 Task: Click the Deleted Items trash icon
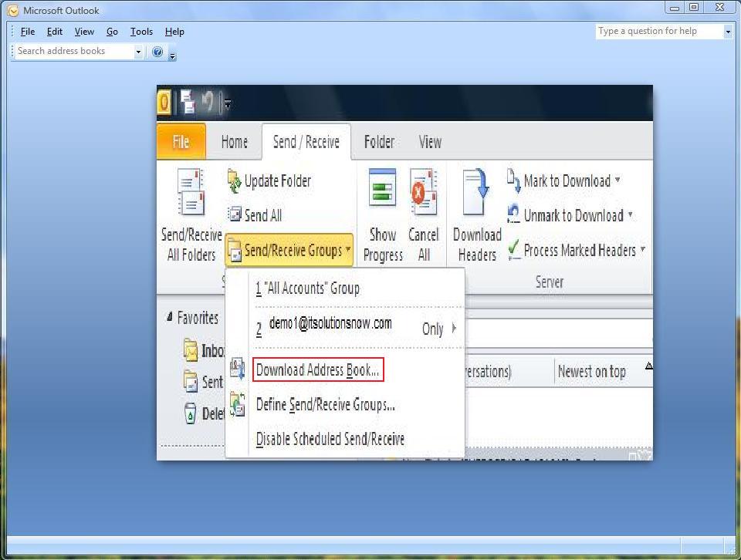click(190, 413)
